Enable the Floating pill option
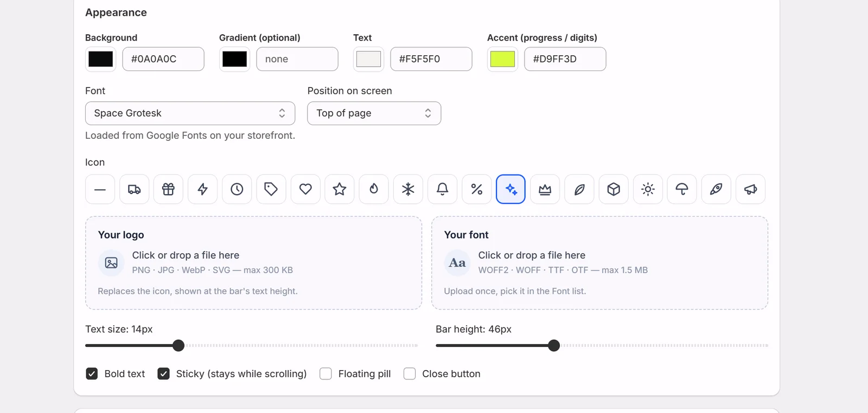Image resolution: width=868 pixels, height=413 pixels. [325, 374]
